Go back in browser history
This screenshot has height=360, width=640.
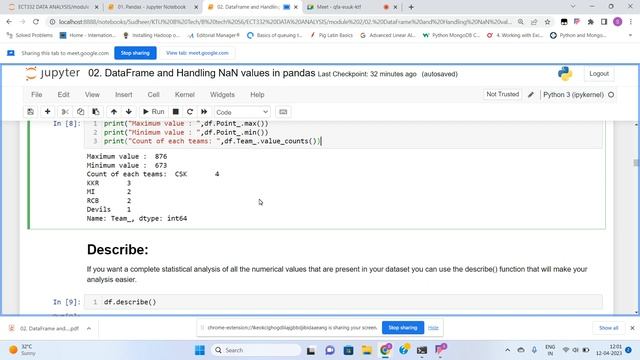click(9, 22)
